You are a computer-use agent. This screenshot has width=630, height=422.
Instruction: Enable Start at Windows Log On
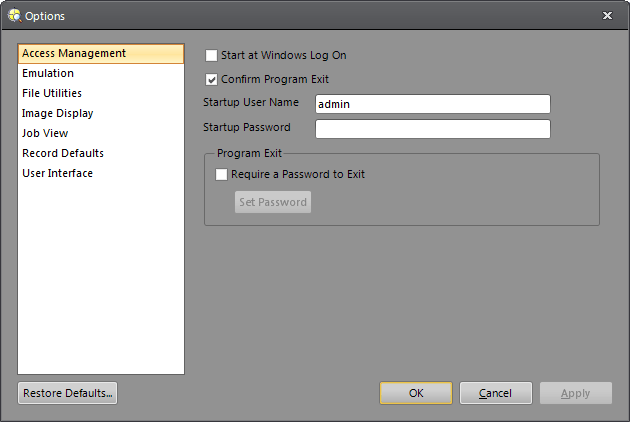click(211, 56)
